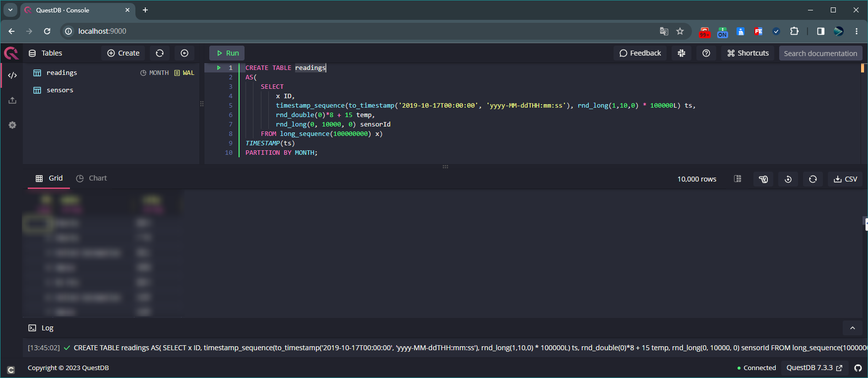Refresh the tables list
This screenshot has height=378, width=868.
click(x=160, y=53)
